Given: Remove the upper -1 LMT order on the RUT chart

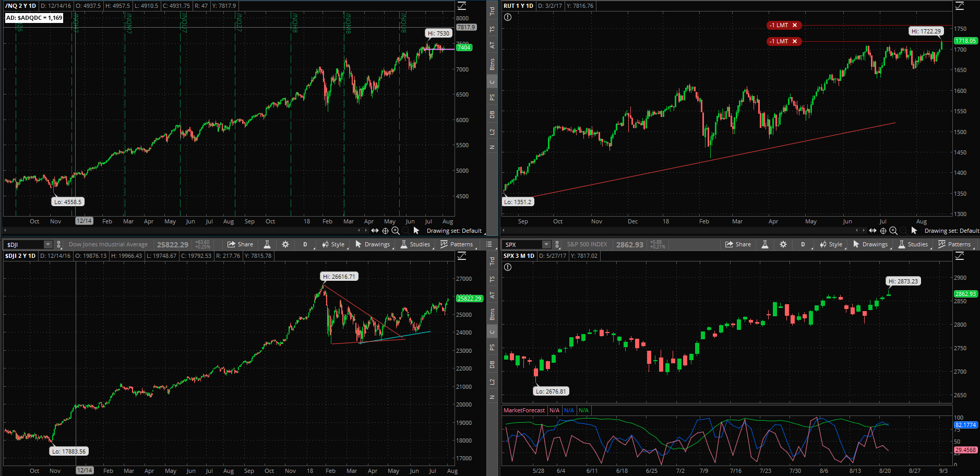Looking at the screenshot, I should 795,25.
